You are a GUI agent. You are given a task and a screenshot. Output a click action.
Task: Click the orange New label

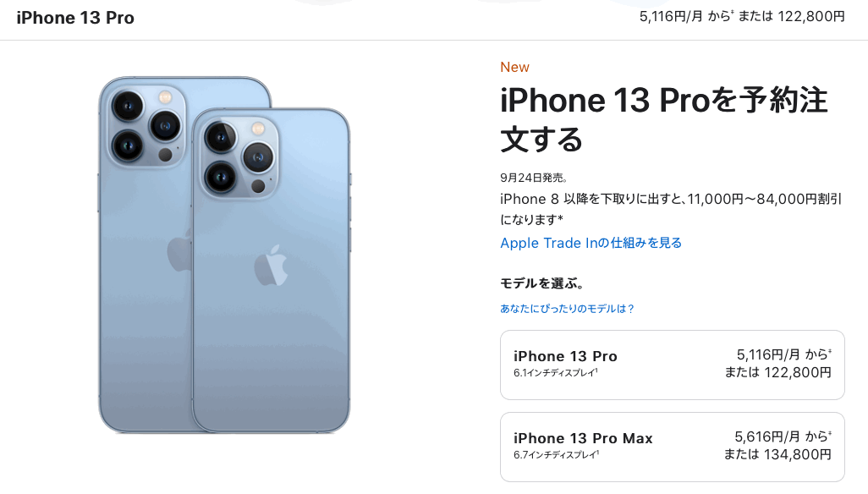515,67
